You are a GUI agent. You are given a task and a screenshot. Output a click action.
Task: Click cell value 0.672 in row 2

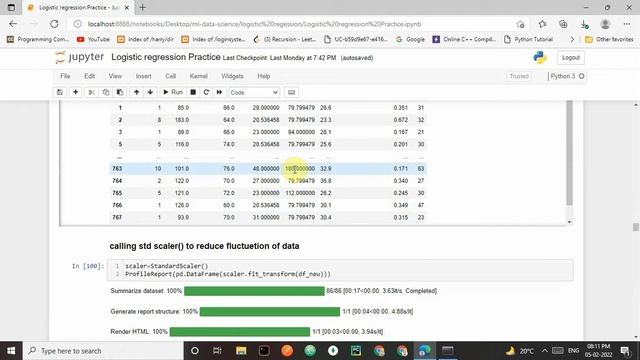coord(400,120)
